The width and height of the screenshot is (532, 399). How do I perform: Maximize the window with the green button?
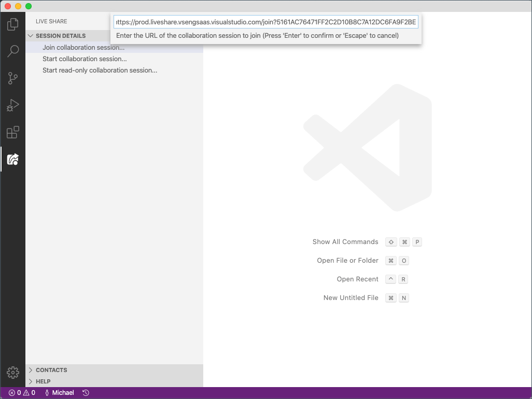click(29, 6)
